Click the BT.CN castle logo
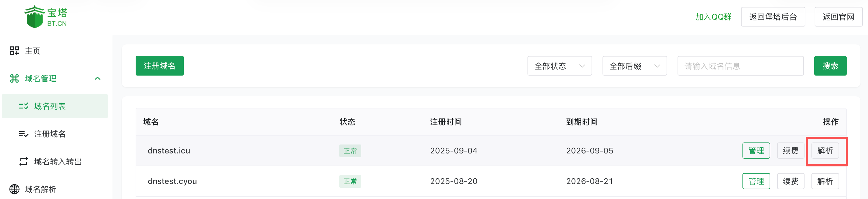The width and height of the screenshot is (868, 199). point(35,17)
